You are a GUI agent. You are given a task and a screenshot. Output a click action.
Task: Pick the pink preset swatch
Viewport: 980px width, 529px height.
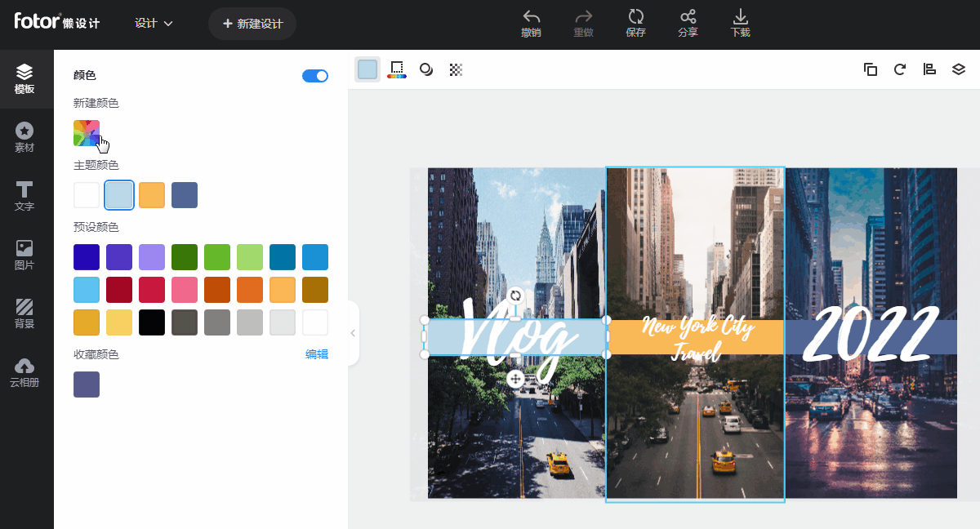[185, 290]
